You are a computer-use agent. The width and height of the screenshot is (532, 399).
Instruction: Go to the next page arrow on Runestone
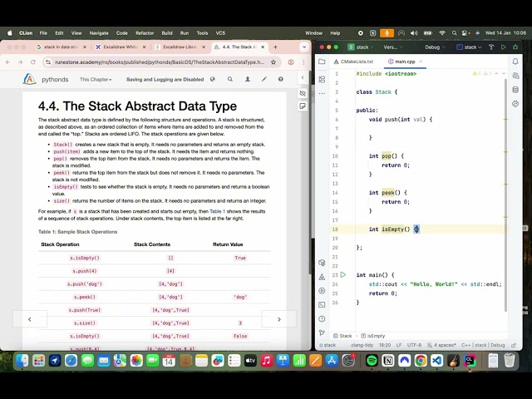279,319
